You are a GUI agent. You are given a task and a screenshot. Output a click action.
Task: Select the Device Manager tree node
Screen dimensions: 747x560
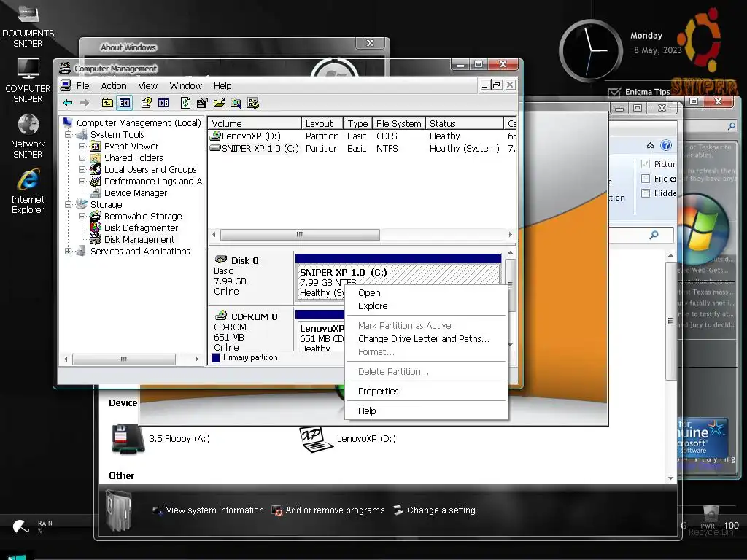(x=135, y=192)
